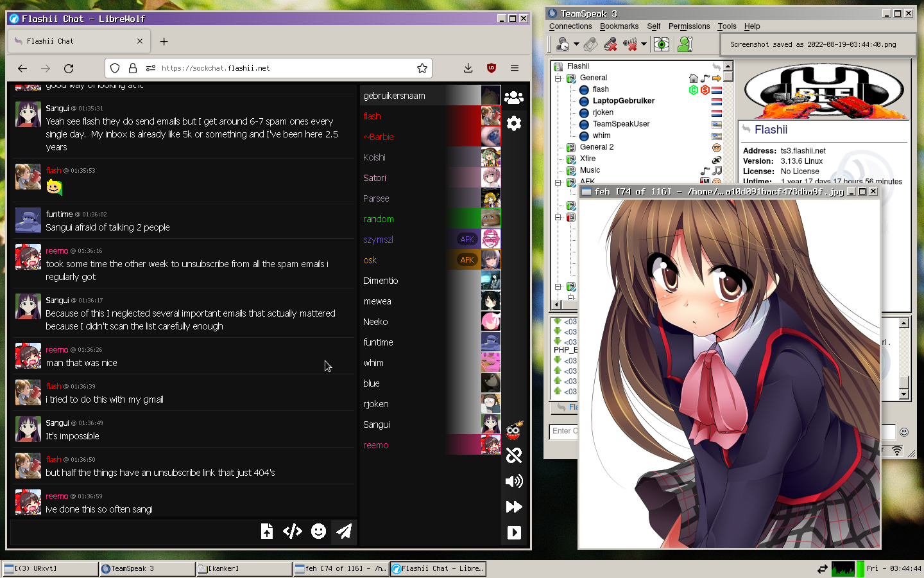Toggle the unlink embed icon in chat sidebar
924x578 pixels.
click(x=514, y=455)
